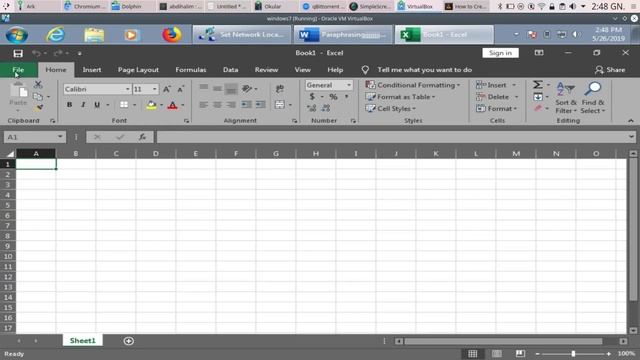Add a new sheet with plus button
The width and height of the screenshot is (640, 360).
(x=129, y=341)
